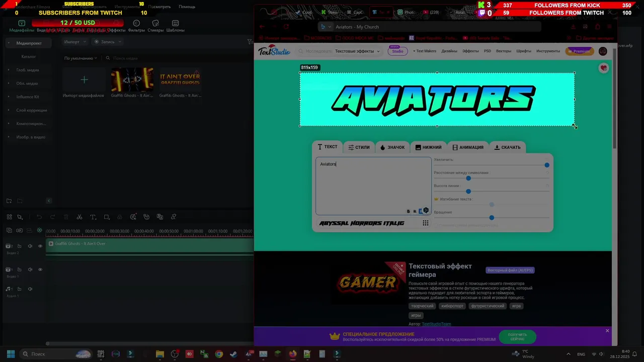Toggle the green magnetic snap icon above timeline

click(40, 230)
